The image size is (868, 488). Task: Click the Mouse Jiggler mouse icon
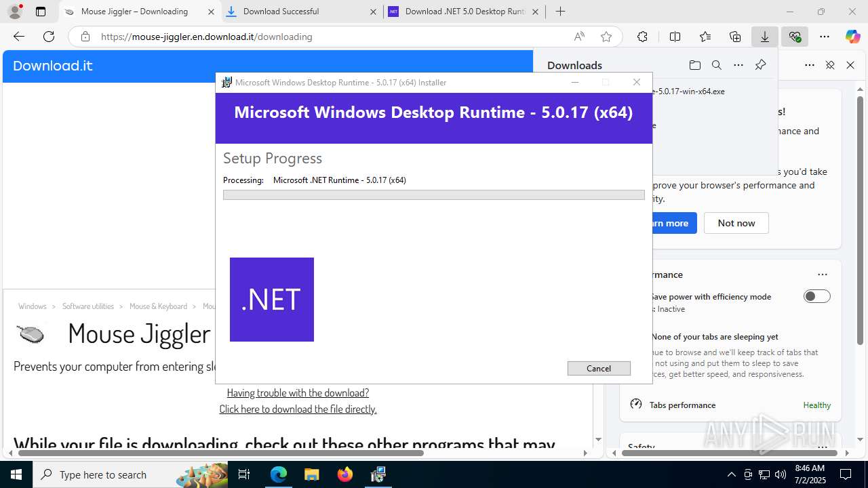tap(31, 333)
